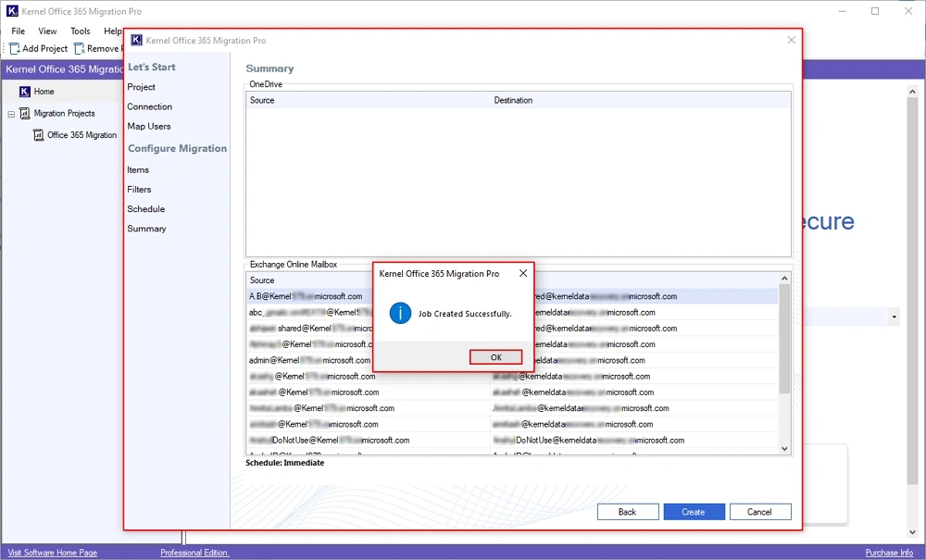
Task: Click the Remove Project toolbar icon
Action: pyautogui.click(x=80, y=48)
